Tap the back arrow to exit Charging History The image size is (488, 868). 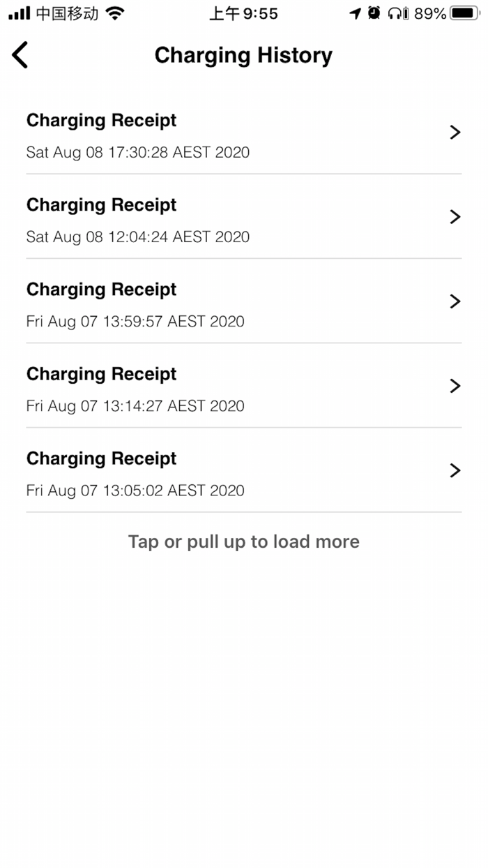click(20, 54)
